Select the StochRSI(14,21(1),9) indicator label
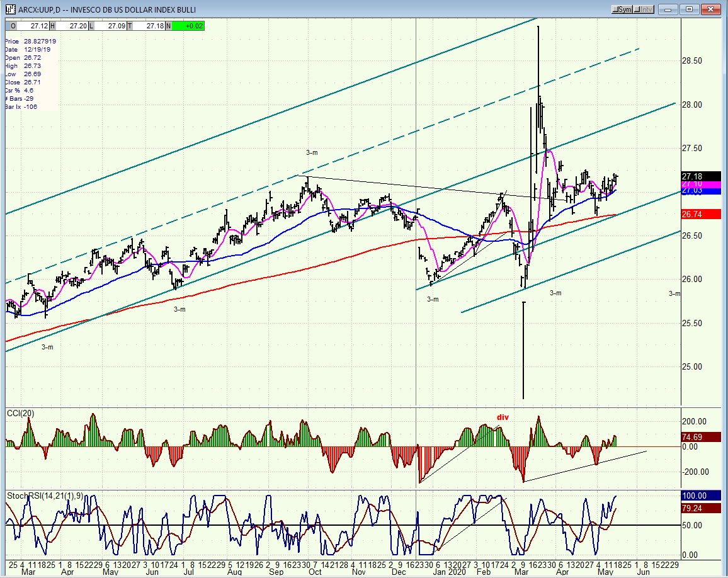The image size is (728, 578). (x=45, y=496)
